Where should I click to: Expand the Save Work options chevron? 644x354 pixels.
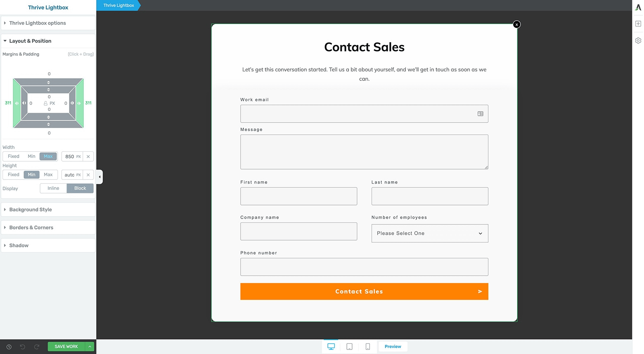click(90, 347)
